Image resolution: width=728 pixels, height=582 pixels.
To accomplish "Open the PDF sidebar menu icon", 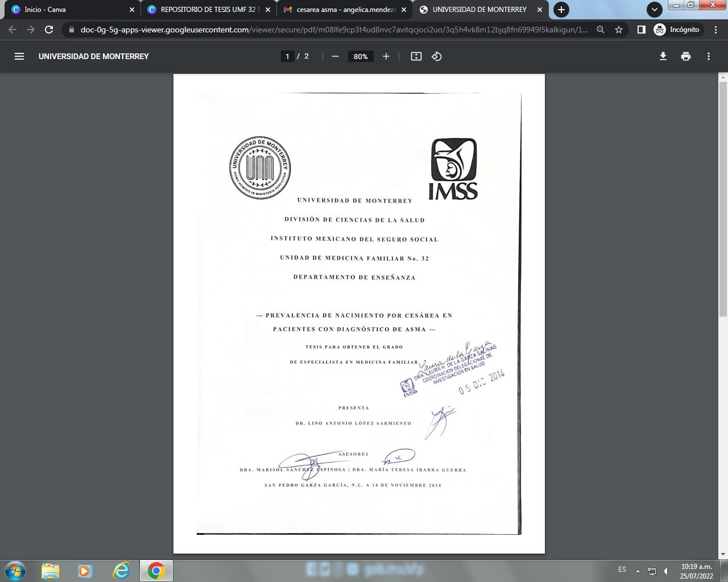I will [x=19, y=56].
